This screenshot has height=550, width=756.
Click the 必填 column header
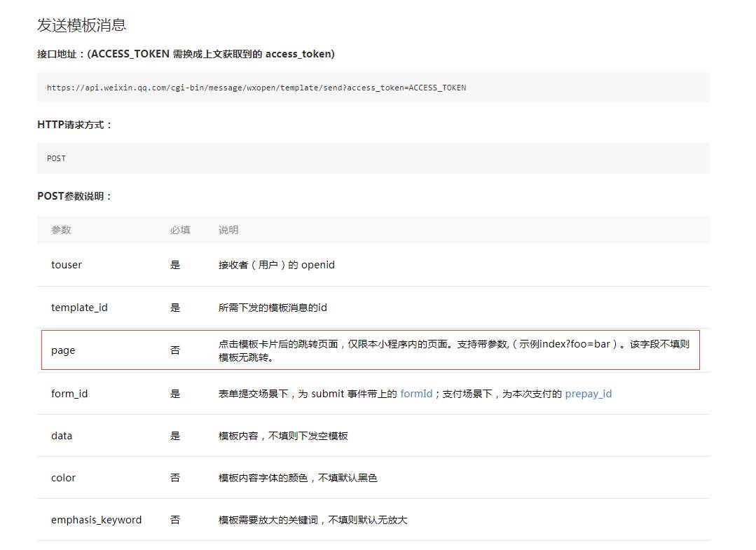click(180, 230)
